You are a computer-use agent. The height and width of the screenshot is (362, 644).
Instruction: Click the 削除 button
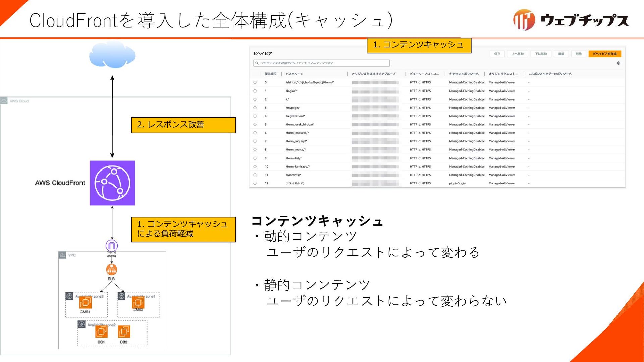point(579,54)
